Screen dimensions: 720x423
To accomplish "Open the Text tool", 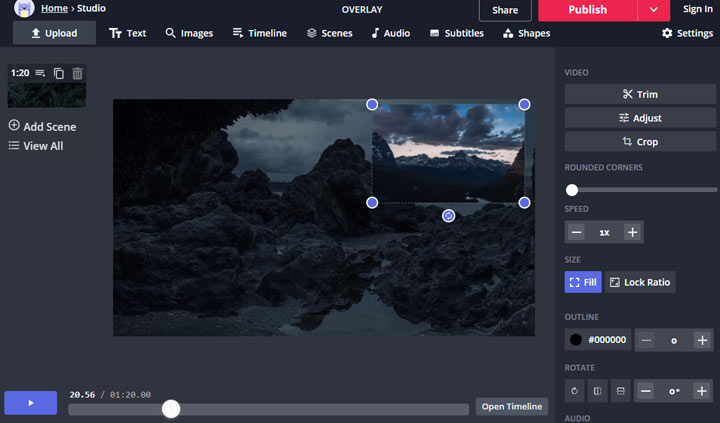I will coord(128,33).
